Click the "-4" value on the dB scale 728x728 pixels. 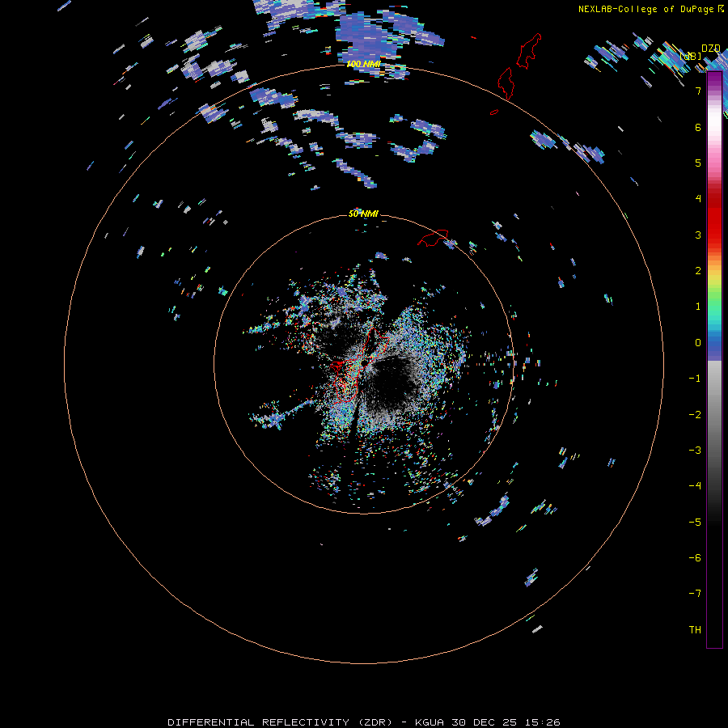[695, 486]
